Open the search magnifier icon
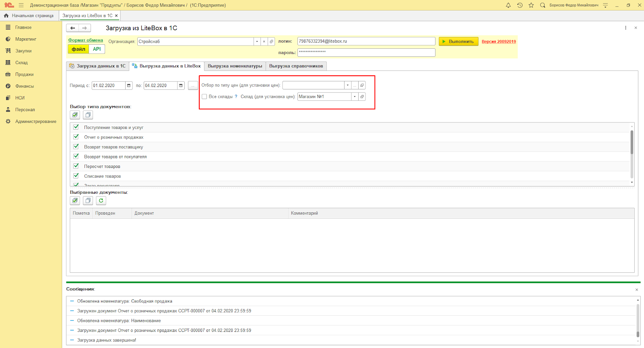This screenshot has height=348, width=644. 543,5
